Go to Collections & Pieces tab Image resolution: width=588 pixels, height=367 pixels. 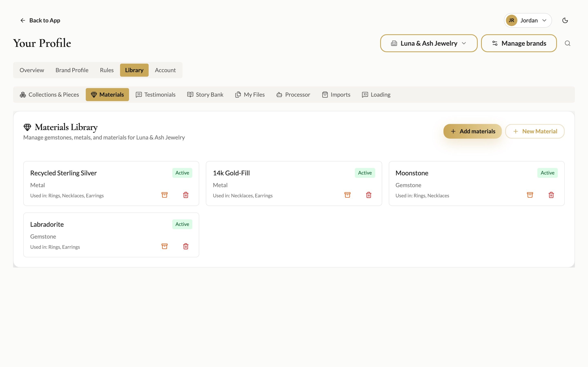coord(49,95)
